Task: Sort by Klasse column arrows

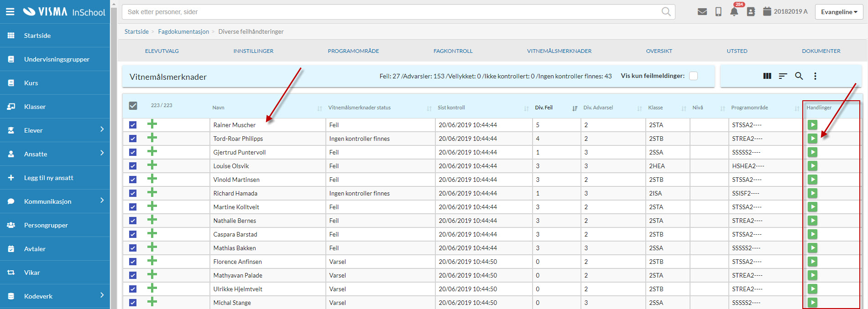Action: click(x=684, y=108)
